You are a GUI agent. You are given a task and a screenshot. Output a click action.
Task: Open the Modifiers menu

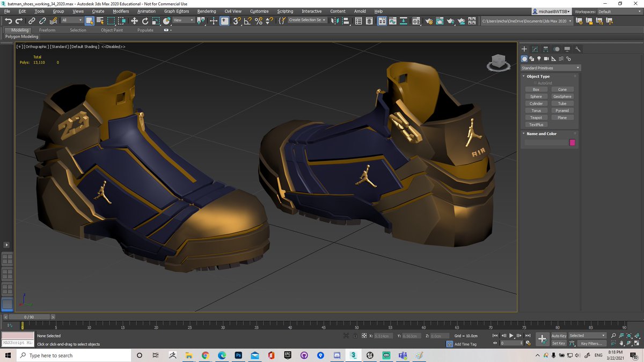coord(121,11)
